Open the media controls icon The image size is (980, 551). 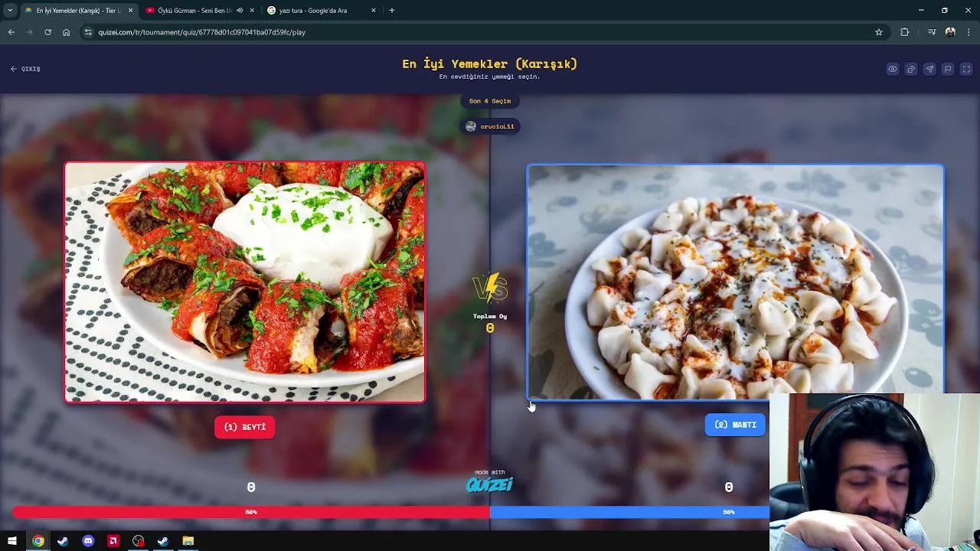(932, 32)
